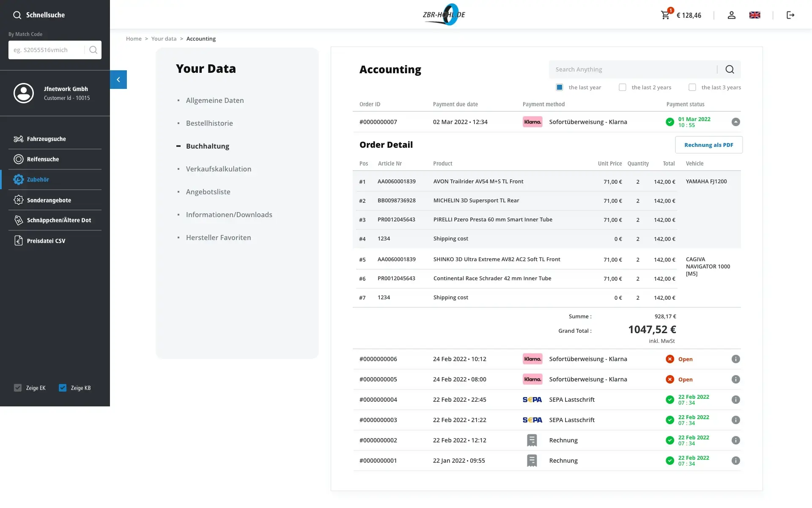
Task: Click the English language flag icon
Action: tap(755, 15)
